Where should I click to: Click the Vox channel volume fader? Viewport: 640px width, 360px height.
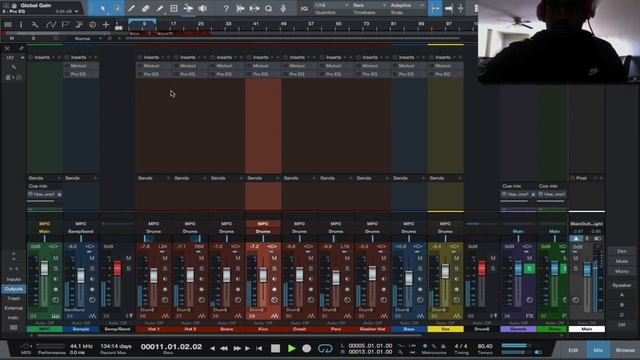click(445, 271)
